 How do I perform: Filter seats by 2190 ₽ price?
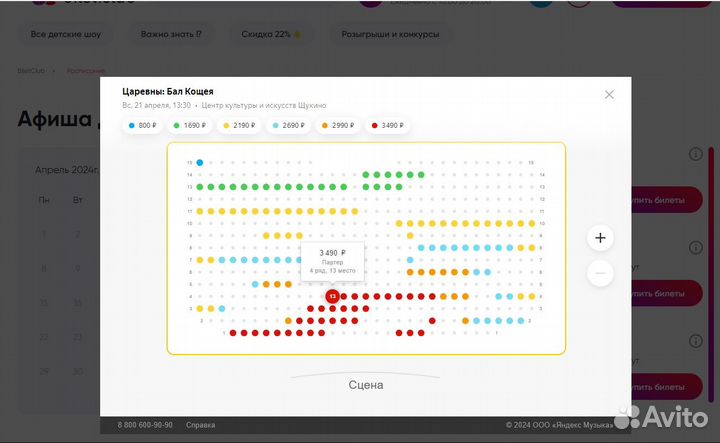239,126
